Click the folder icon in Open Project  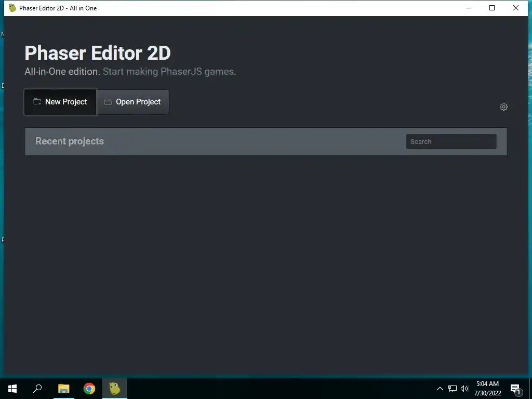pos(108,102)
